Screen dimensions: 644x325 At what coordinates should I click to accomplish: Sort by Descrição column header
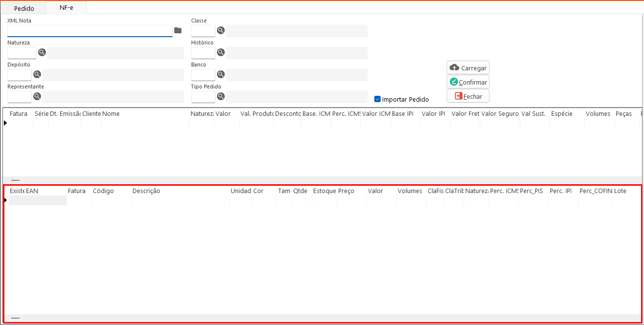[x=146, y=191]
